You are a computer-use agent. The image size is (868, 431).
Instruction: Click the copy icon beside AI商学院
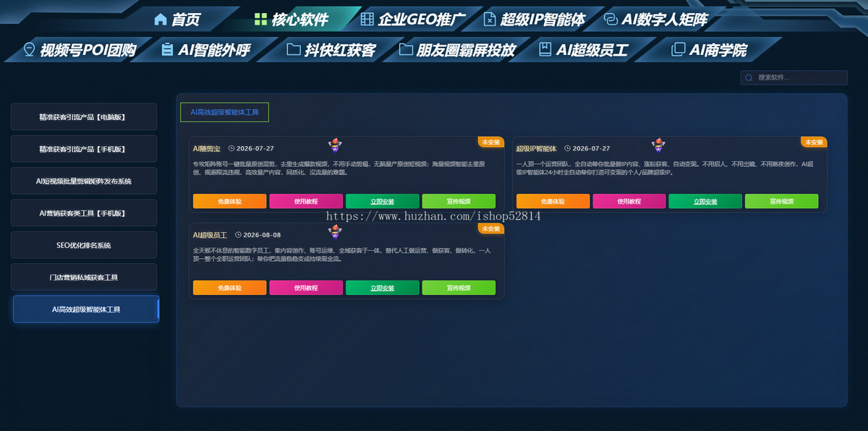click(x=678, y=50)
